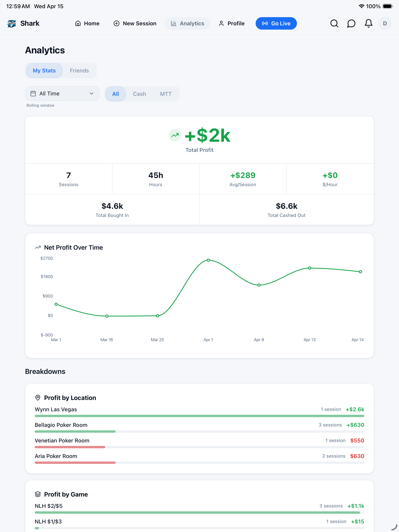Click the Breakdowns section heading
The height and width of the screenshot is (532, 399).
[x=45, y=371]
